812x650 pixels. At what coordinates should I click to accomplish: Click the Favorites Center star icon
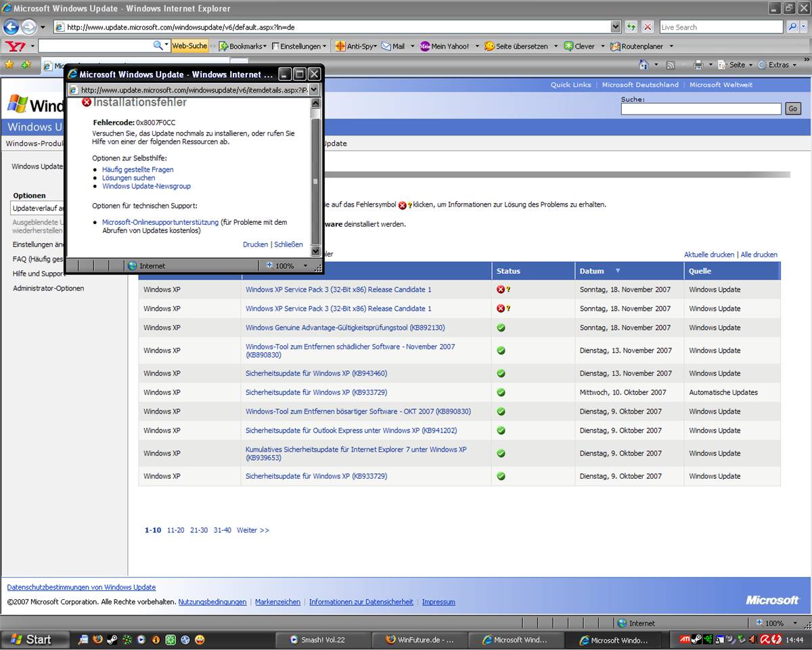(x=9, y=65)
